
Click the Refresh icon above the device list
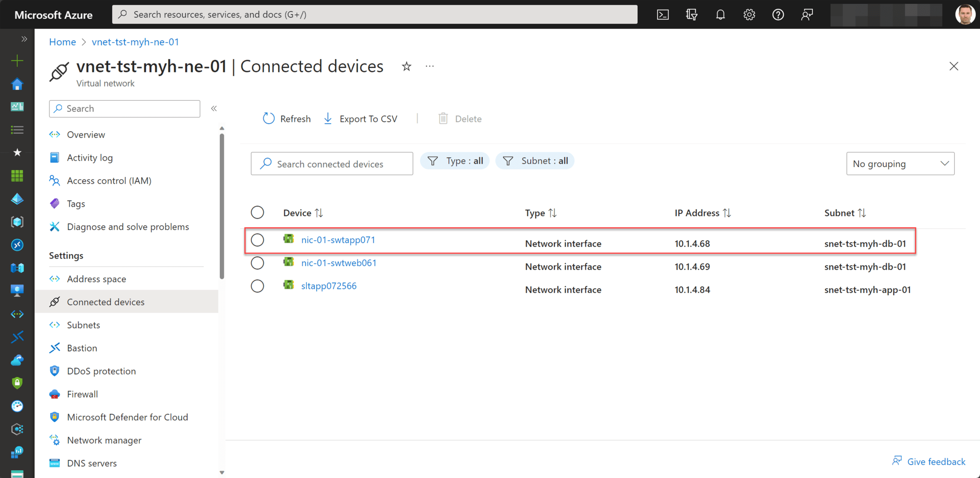[x=268, y=118]
